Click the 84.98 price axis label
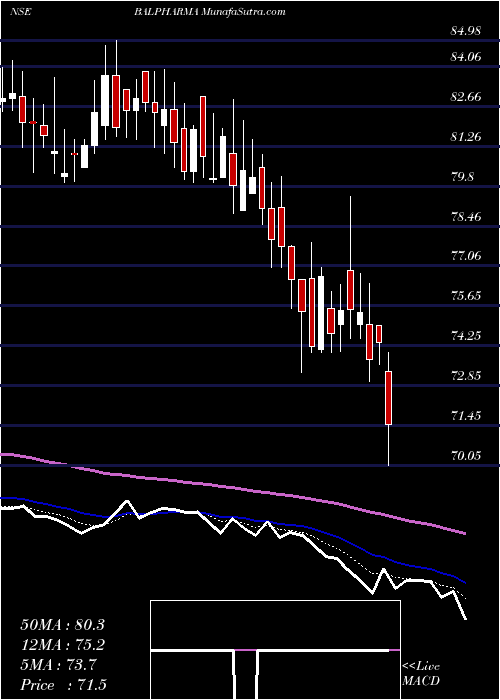The image size is (500, 700). pos(466,31)
